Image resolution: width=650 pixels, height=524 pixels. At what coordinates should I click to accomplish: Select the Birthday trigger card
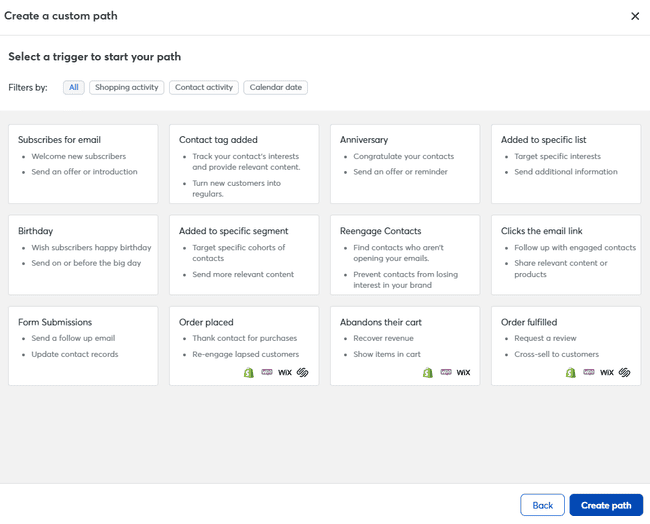pos(83,255)
